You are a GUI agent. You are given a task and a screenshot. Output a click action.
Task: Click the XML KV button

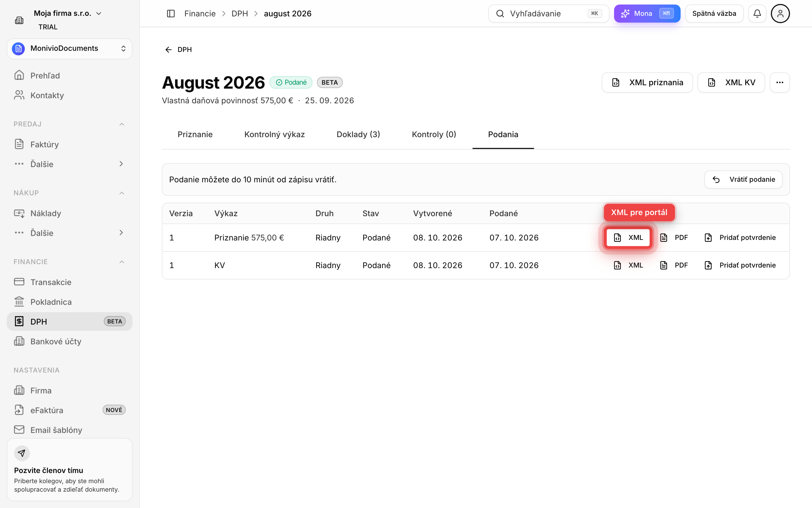(731, 82)
